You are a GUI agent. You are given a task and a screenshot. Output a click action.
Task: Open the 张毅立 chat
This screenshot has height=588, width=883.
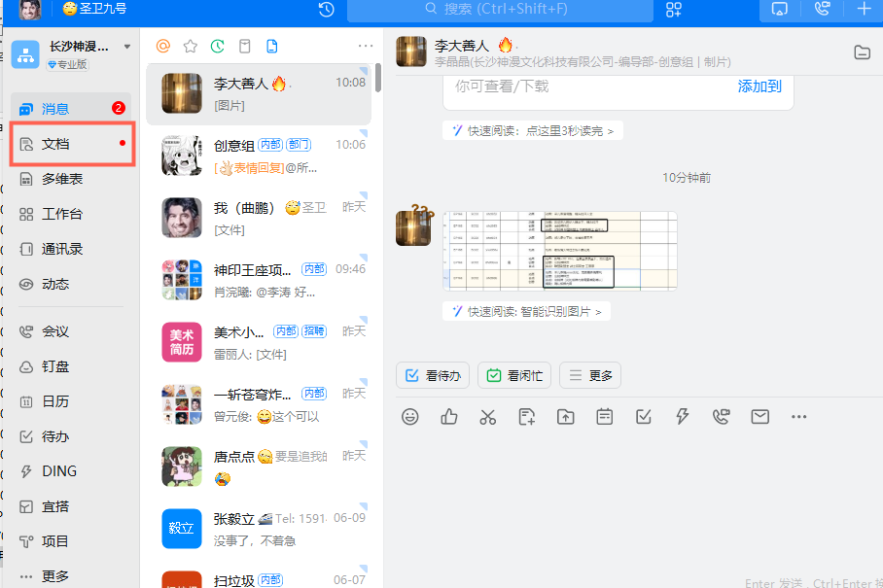coord(259,529)
